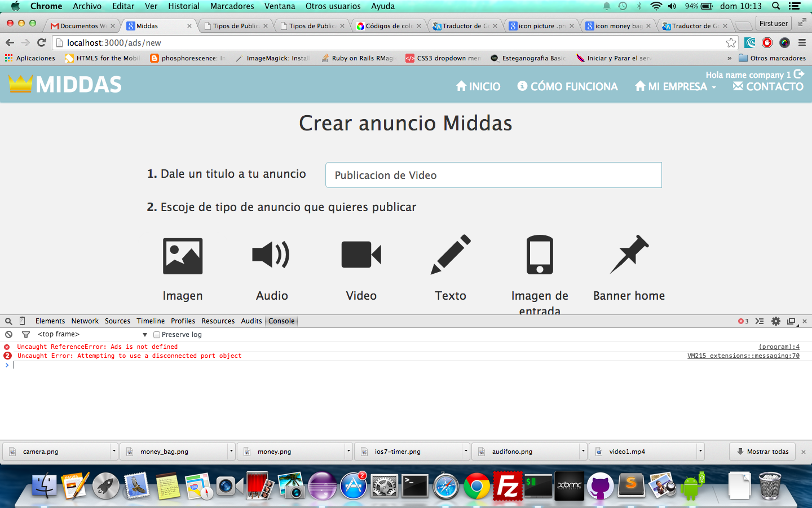
Task: Click the red error count indicator
Action: (x=743, y=321)
